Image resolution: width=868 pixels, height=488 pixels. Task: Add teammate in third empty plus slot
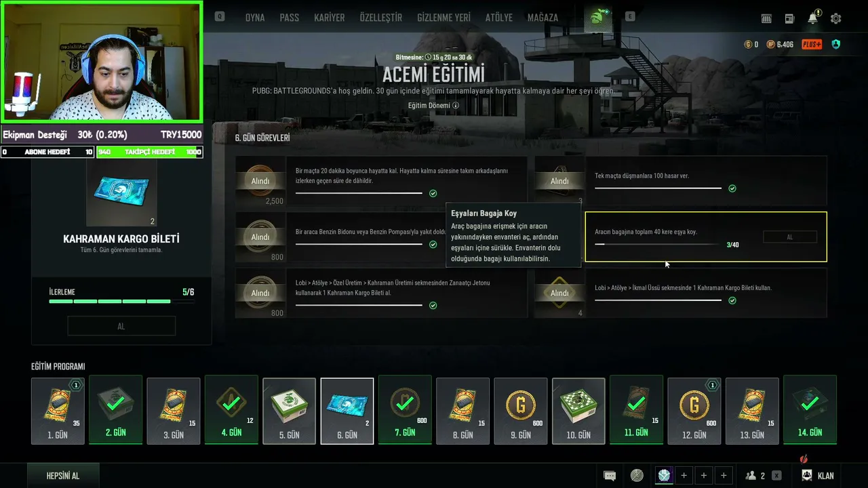point(724,476)
